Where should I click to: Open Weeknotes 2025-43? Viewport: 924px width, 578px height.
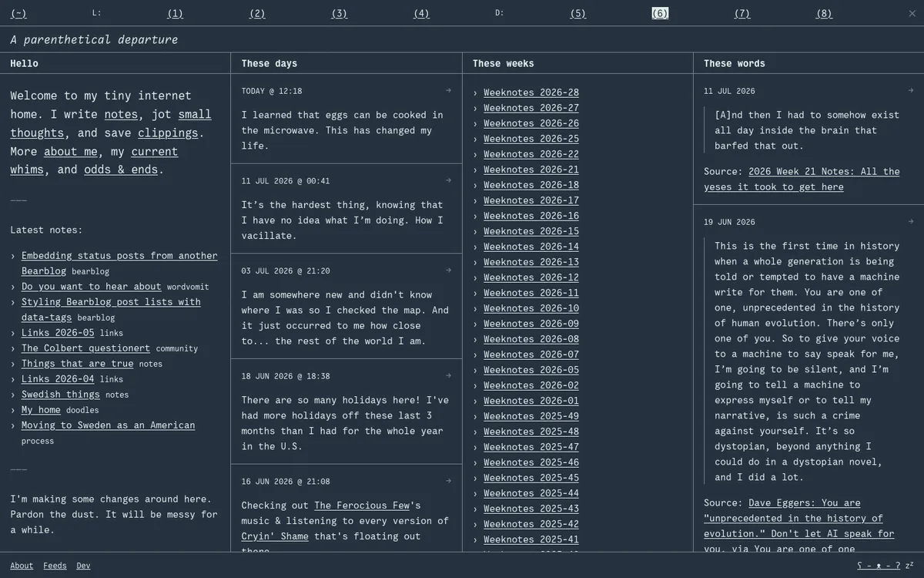(x=531, y=508)
